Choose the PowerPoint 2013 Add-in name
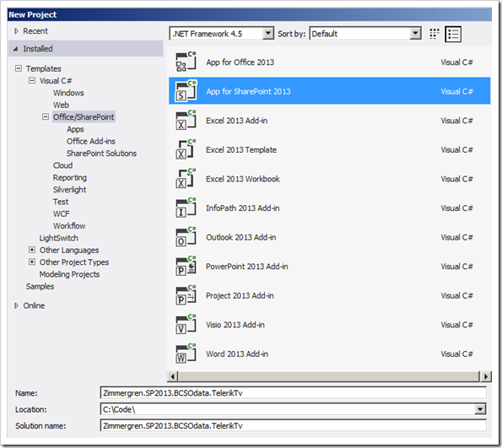Screen dimensions: 502x448 pyautogui.click(x=247, y=266)
